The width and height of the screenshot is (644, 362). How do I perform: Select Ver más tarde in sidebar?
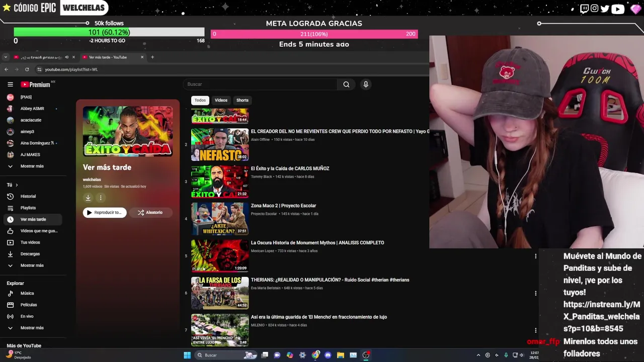33,219
